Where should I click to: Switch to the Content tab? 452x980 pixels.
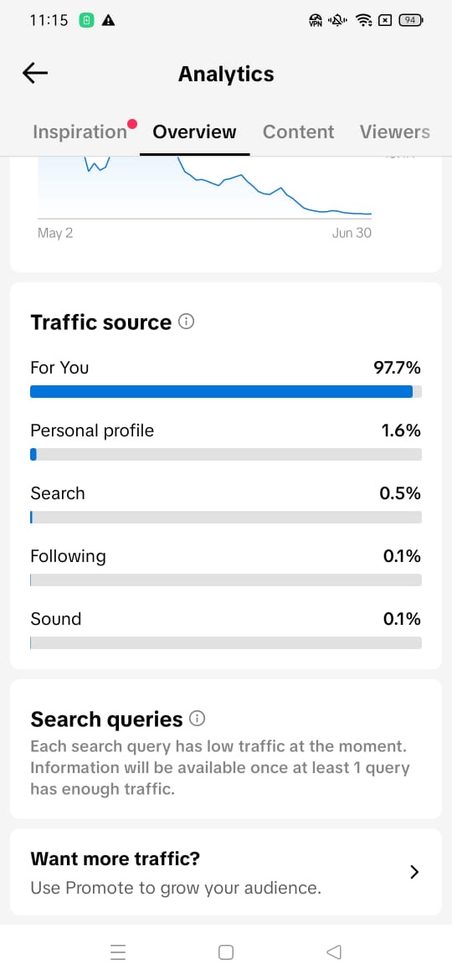[299, 132]
